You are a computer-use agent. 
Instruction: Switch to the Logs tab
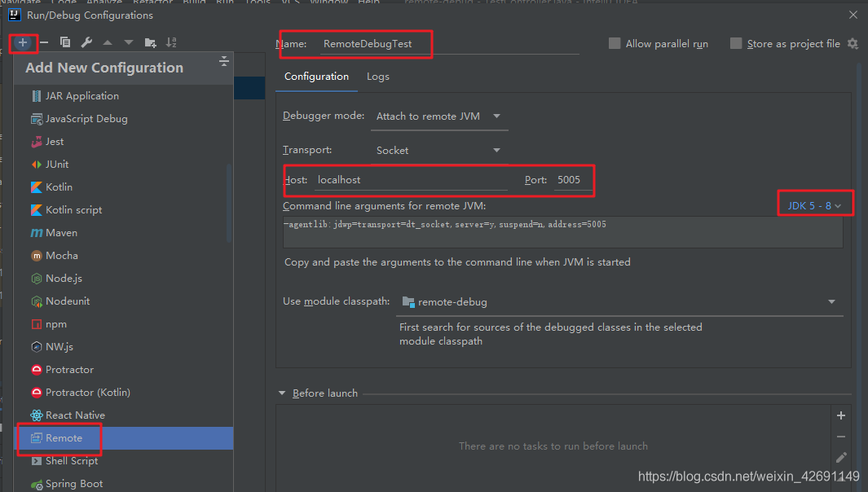coord(378,77)
